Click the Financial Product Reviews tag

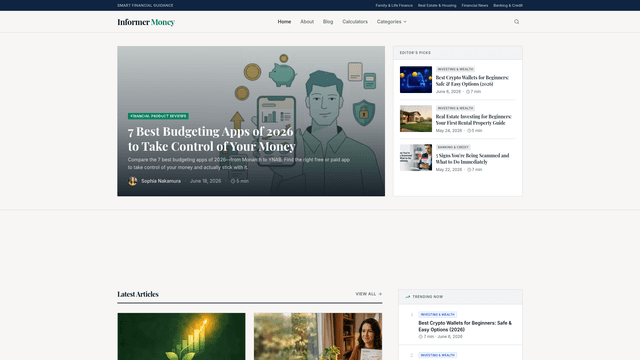(x=158, y=116)
